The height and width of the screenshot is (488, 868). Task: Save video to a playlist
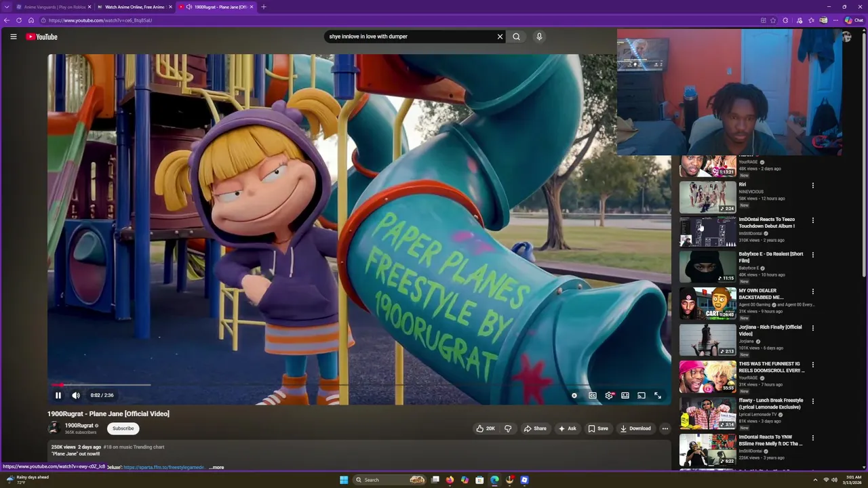(x=598, y=428)
